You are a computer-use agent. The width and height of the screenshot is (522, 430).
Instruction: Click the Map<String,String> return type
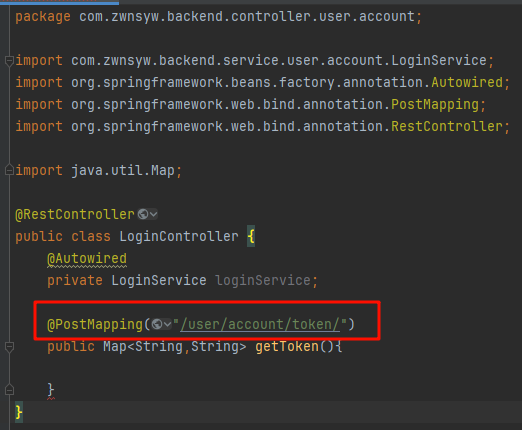point(175,347)
